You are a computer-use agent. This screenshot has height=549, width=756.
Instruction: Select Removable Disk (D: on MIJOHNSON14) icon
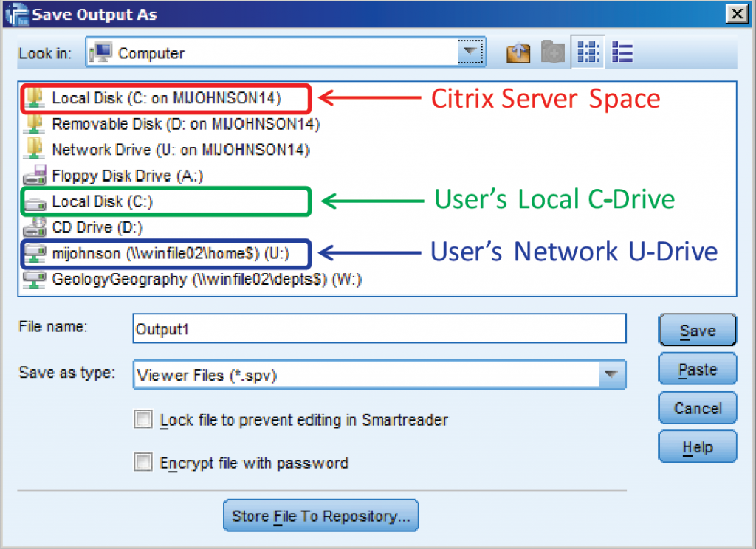pos(34,124)
